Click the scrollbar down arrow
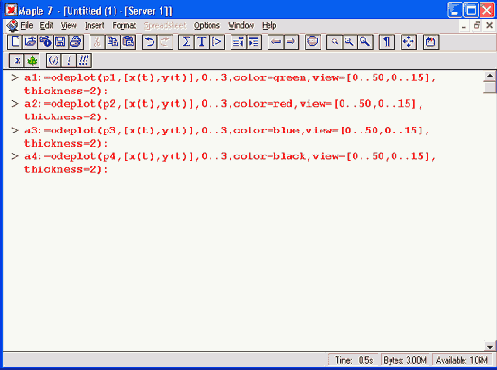Viewport: 497px width, 370px height. pos(489,347)
